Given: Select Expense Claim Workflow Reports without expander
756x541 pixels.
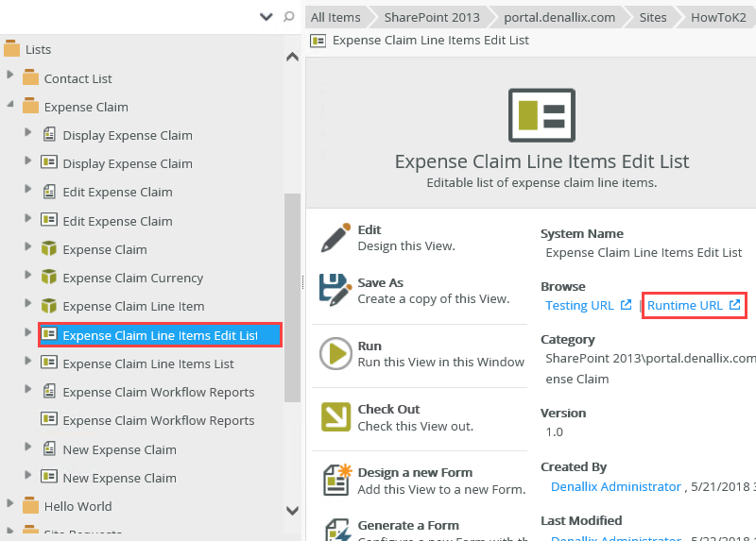Looking at the screenshot, I should point(158,420).
